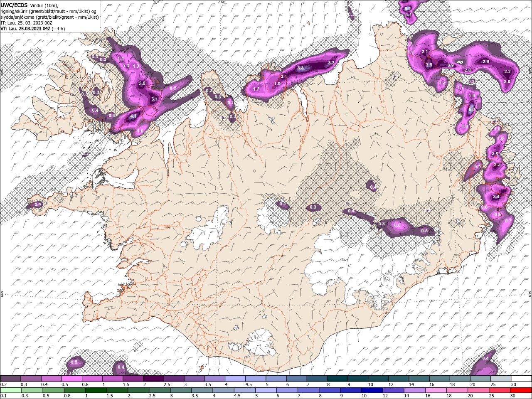Pick the red 30 swatch on lower rain scale
Viewport: 532px width, 399px height.
pos(521,390)
